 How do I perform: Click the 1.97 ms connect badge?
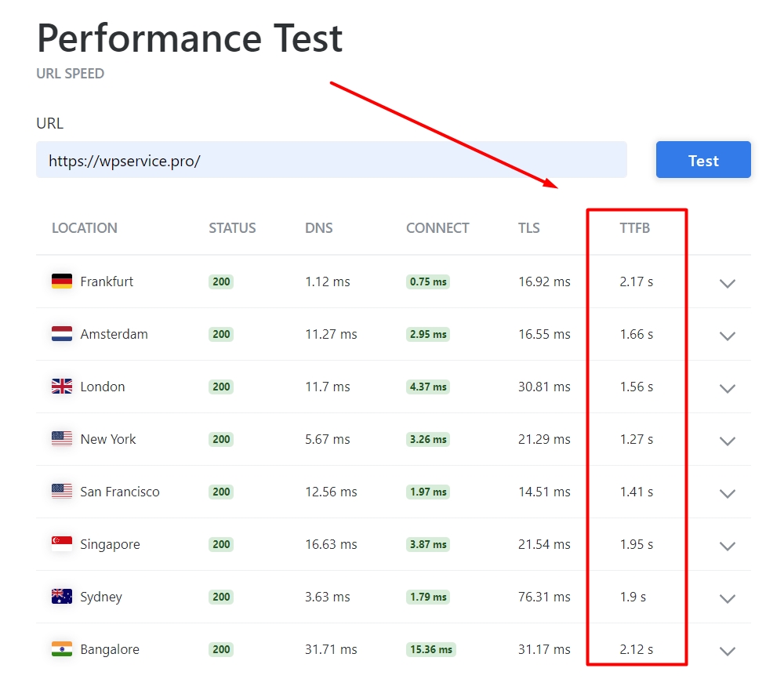[x=428, y=492]
